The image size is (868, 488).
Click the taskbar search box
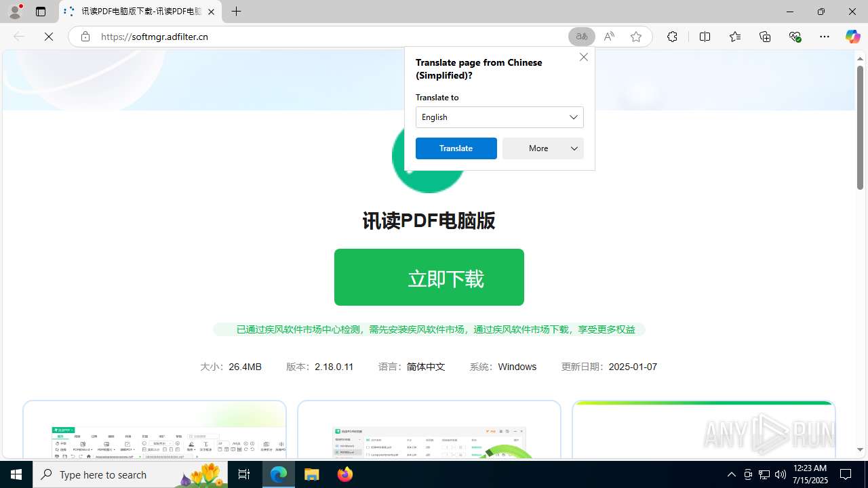tap(130, 474)
